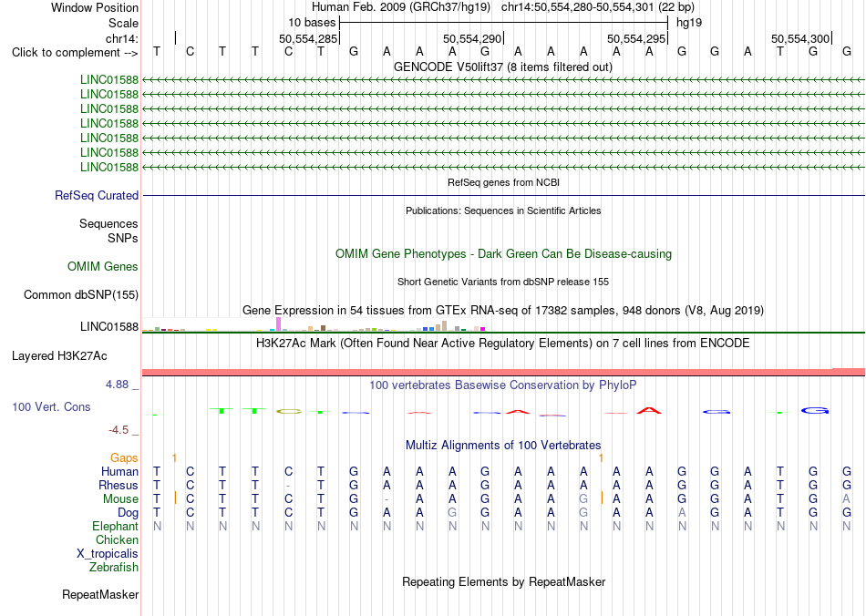Select the Elephant alignment row label
Screen dimensions: 866x616
(116, 526)
